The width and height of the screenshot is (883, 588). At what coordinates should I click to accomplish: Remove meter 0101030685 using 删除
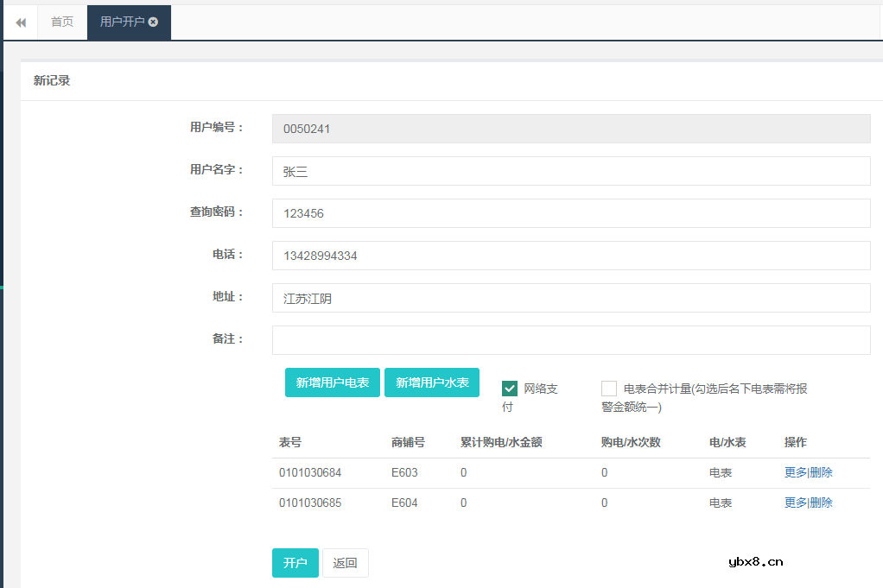(x=822, y=502)
